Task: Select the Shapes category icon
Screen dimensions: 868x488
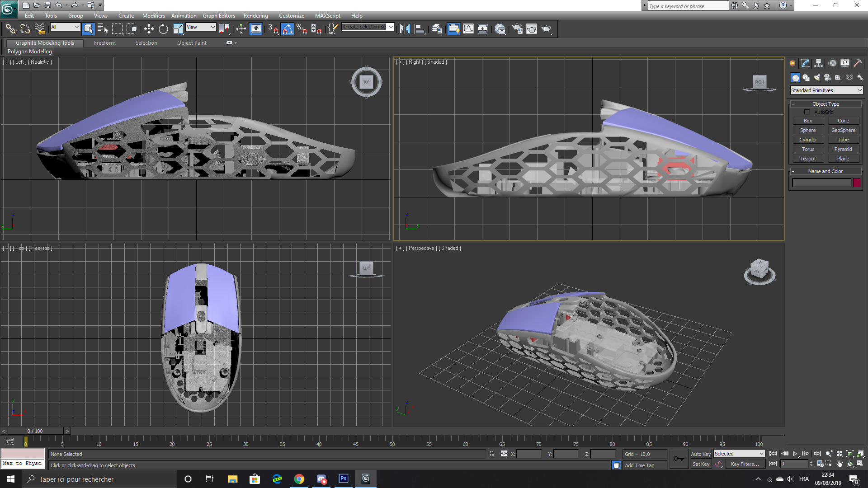Action: pos(806,78)
